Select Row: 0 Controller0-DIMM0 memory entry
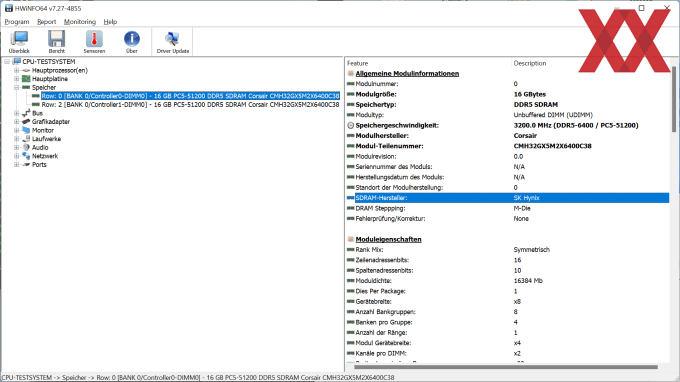 190,96
